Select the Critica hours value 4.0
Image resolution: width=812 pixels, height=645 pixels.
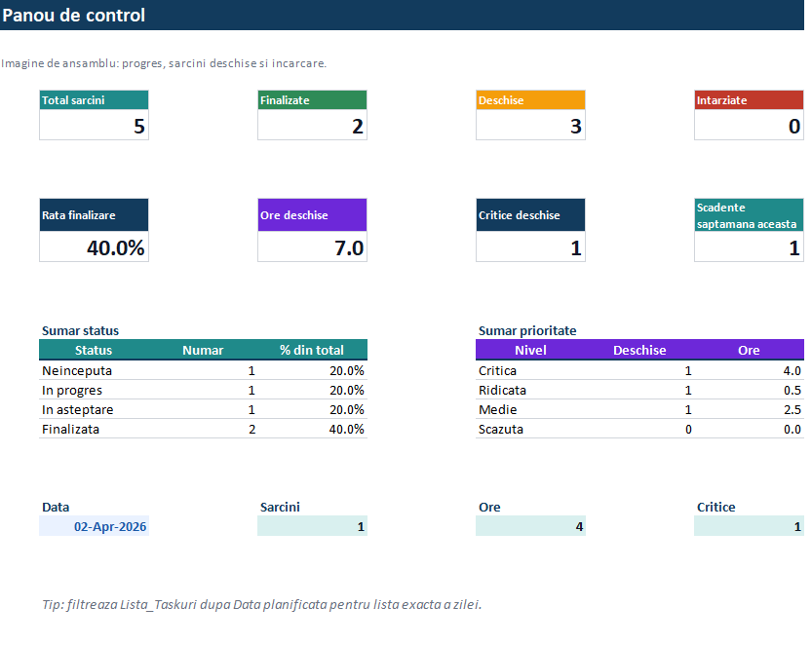749,370
